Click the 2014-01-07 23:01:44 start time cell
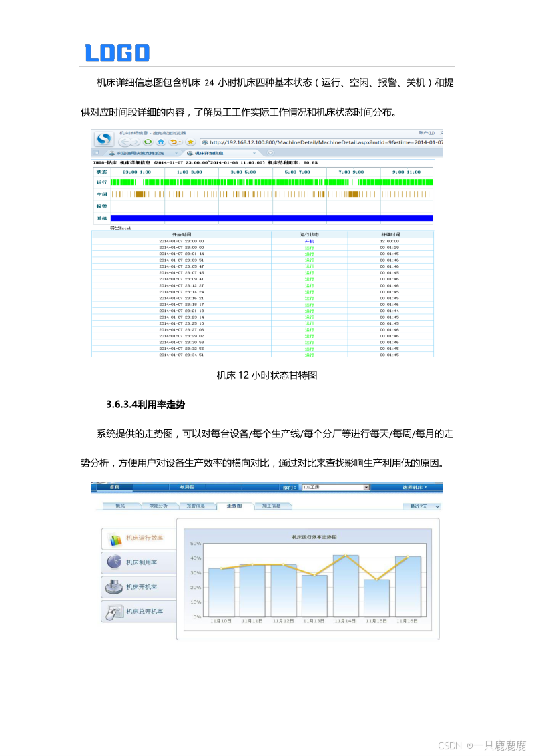534x756 pixels. (x=181, y=254)
